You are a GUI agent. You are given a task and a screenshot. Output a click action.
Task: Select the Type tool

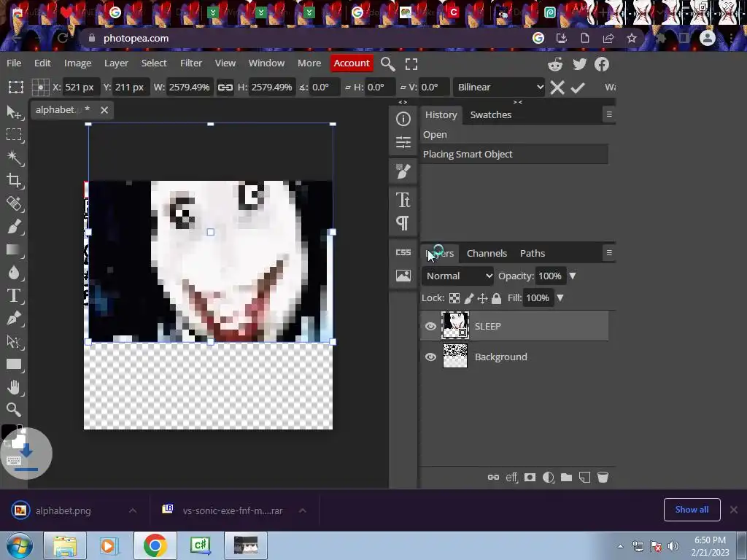pos(14,296)
